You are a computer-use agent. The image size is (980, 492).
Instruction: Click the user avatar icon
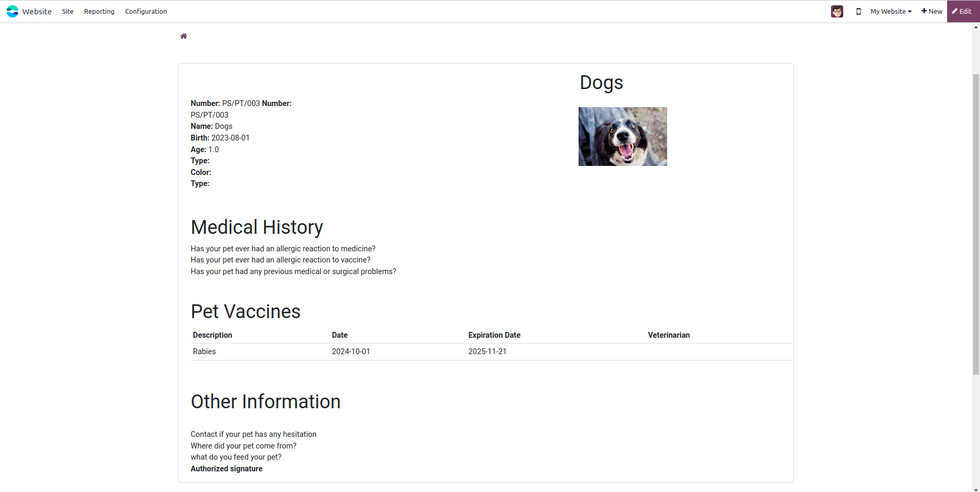click(x=837, y=11)
